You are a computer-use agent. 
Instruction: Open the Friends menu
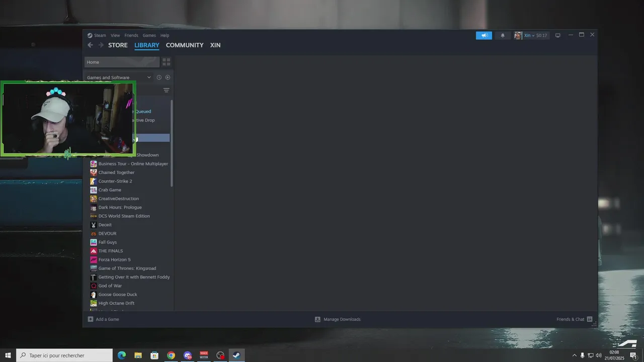[131, 35]
